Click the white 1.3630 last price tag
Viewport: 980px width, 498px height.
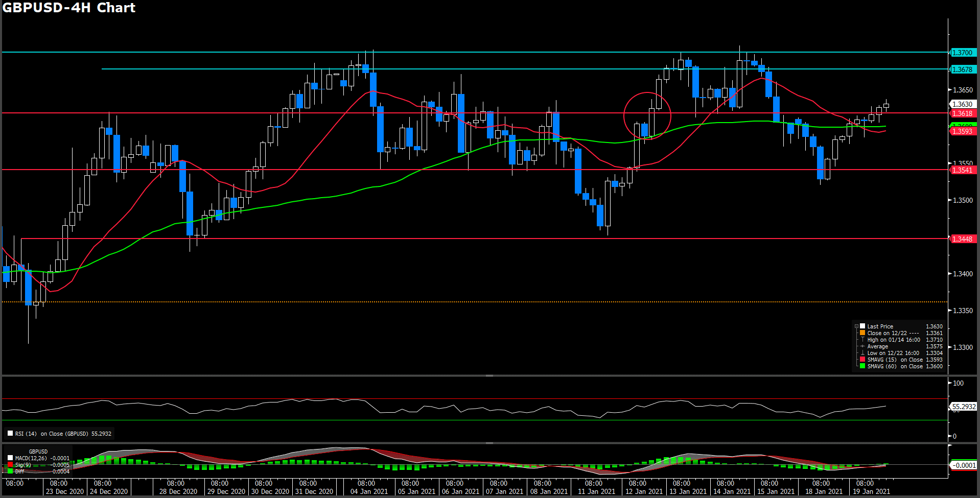tap(963, 104)
